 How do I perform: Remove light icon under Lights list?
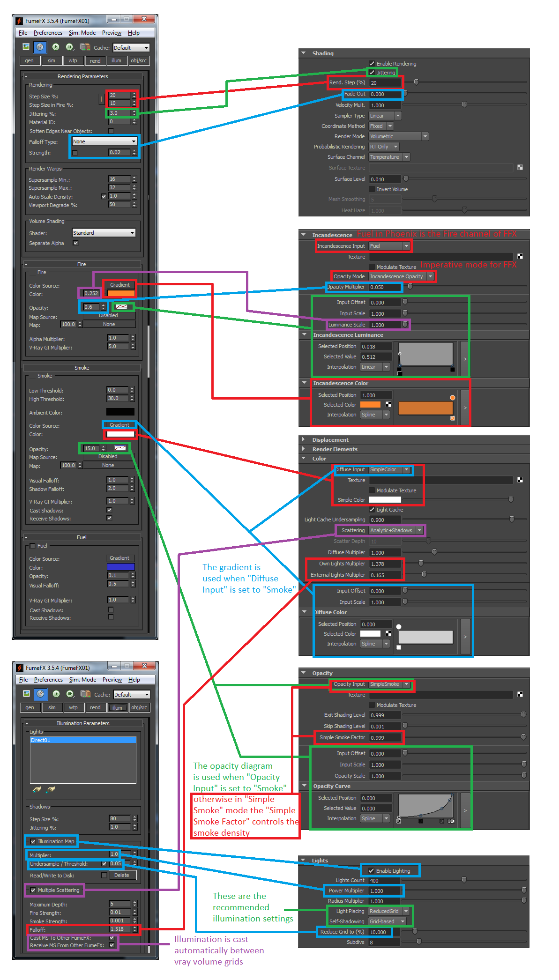pos(51,790)
